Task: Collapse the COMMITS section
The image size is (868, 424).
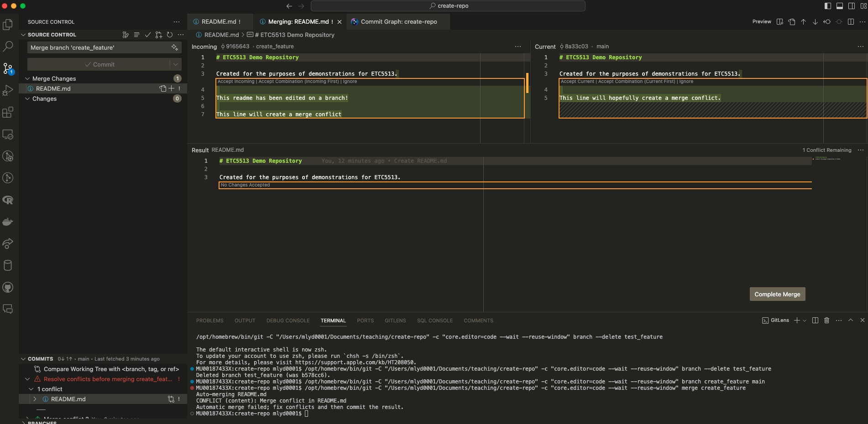Action: point(23,359)
